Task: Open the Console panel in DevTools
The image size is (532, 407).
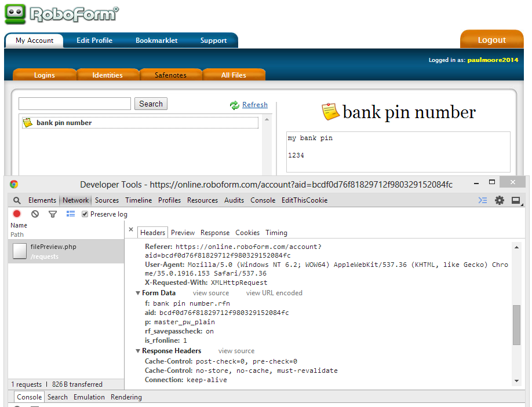Action: pos(263,200)
